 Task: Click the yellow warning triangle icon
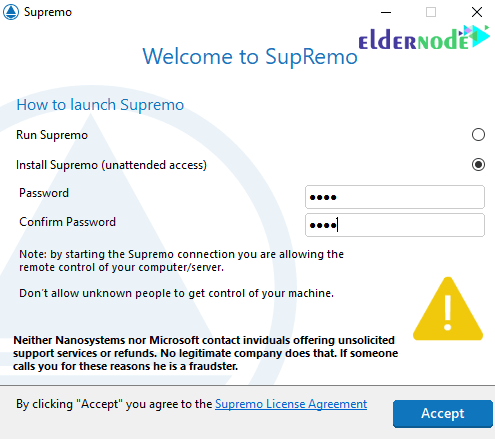point(448,309)
